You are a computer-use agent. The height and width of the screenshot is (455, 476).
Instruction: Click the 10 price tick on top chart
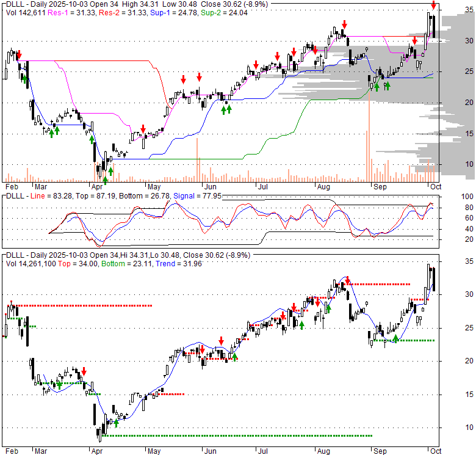469,164
